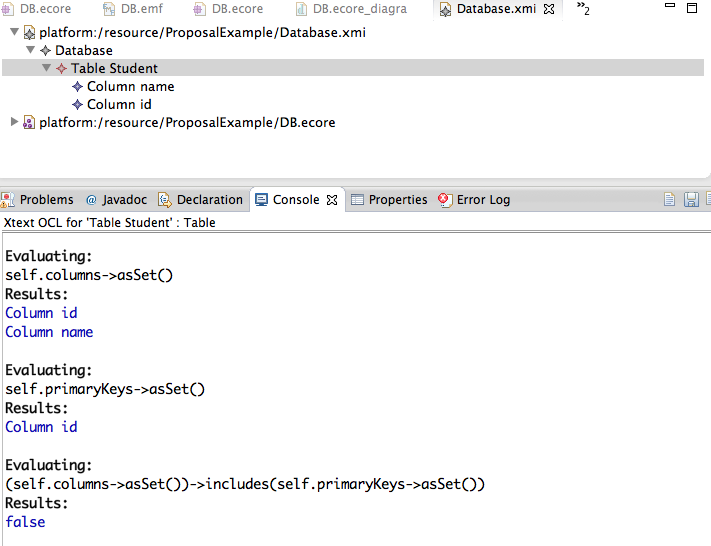Click the 'false' result text
The image size is (711, 546).
[25, 522]
